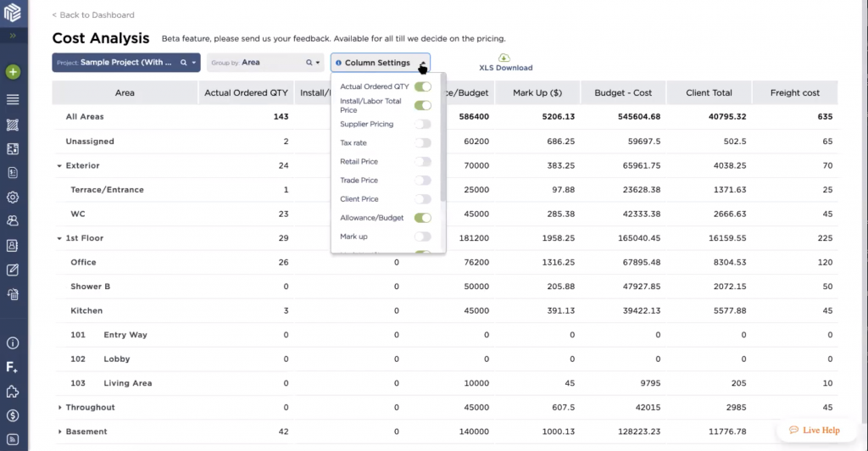Click the green plus add button
Image resolution: width=868 pixels, height=451 pixels.
point(13,72)
